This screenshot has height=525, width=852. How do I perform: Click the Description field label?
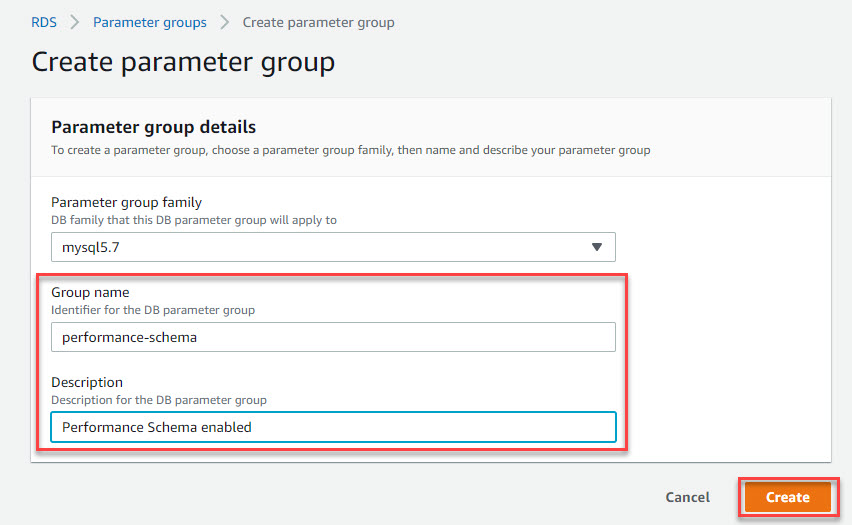(x=87, y=382)
